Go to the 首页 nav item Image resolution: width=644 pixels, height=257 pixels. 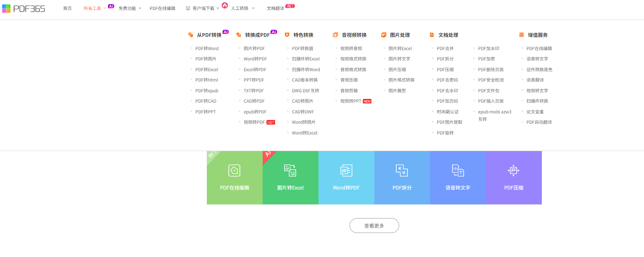(x=67, y=8)
